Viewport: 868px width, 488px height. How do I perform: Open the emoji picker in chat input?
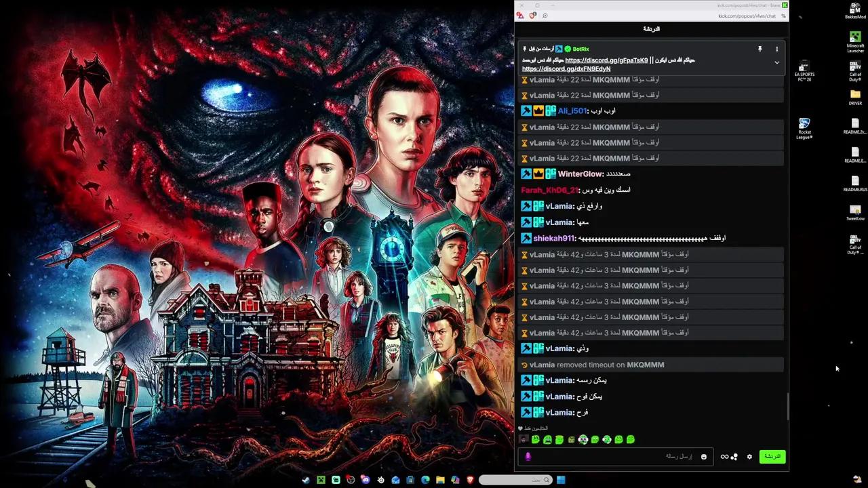pos(703,457)
